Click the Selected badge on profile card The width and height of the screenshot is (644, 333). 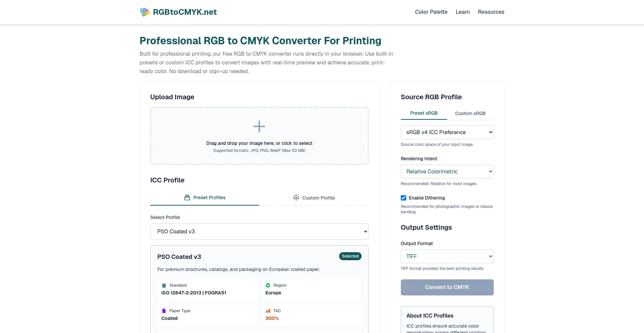[350, 256]
